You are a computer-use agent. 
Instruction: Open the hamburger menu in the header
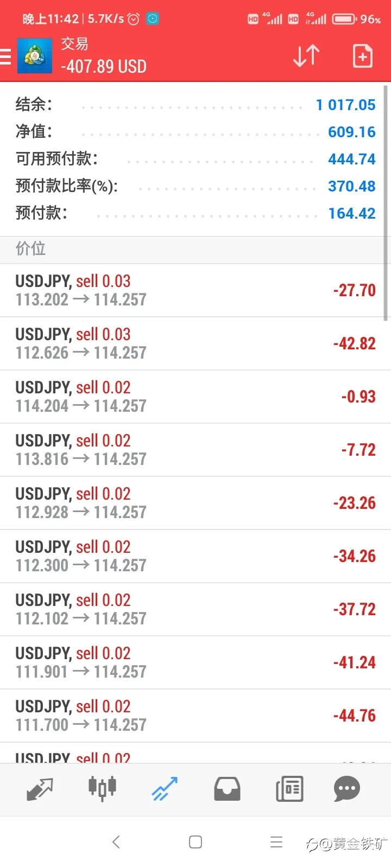tap(5, 56)
